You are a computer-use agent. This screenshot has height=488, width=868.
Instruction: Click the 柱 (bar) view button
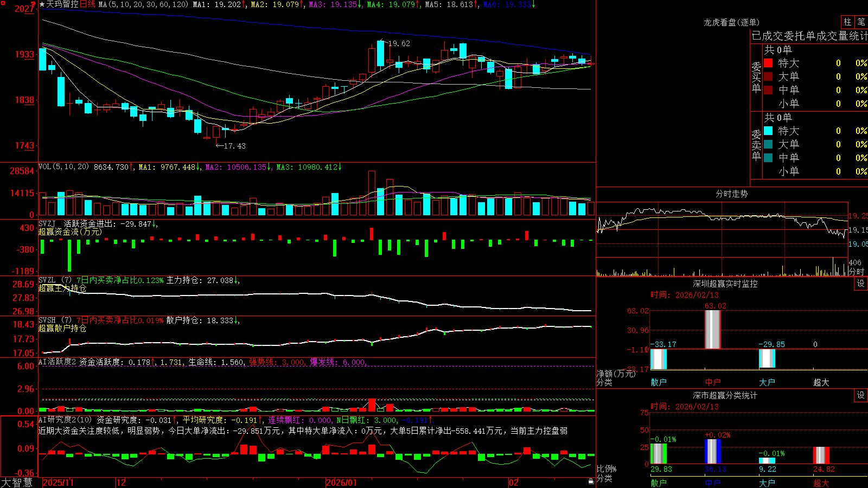tap(847, 22)
